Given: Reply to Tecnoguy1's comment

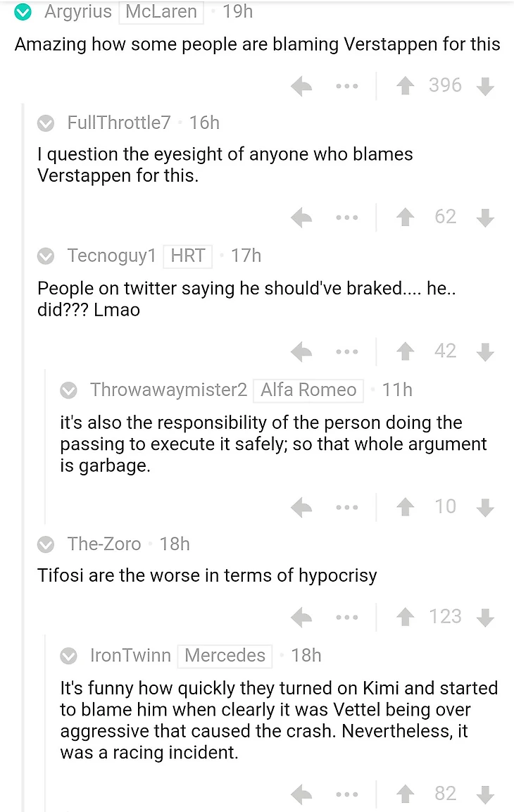Looking at the screenshot, I should (x=301, y=352).
